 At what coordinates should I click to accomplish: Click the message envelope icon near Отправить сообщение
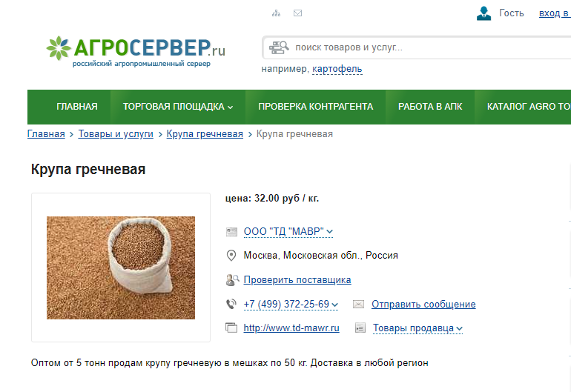click(x=358, y=305)
